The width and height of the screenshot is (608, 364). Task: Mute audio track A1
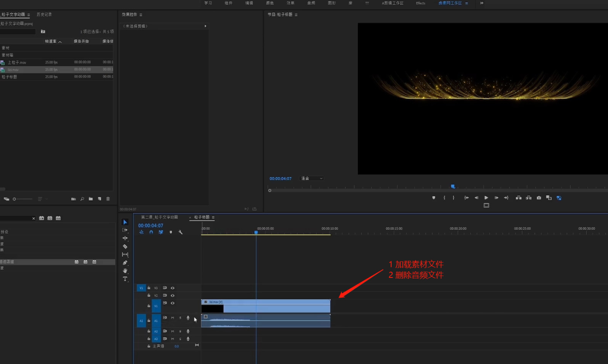coord(172,318)
